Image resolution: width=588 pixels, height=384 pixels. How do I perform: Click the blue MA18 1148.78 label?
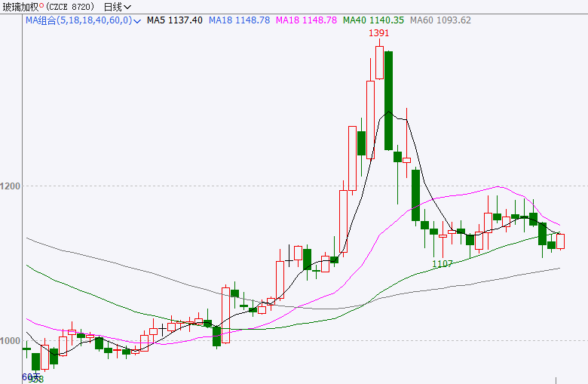pyautogui.click(x=239, y=20)
